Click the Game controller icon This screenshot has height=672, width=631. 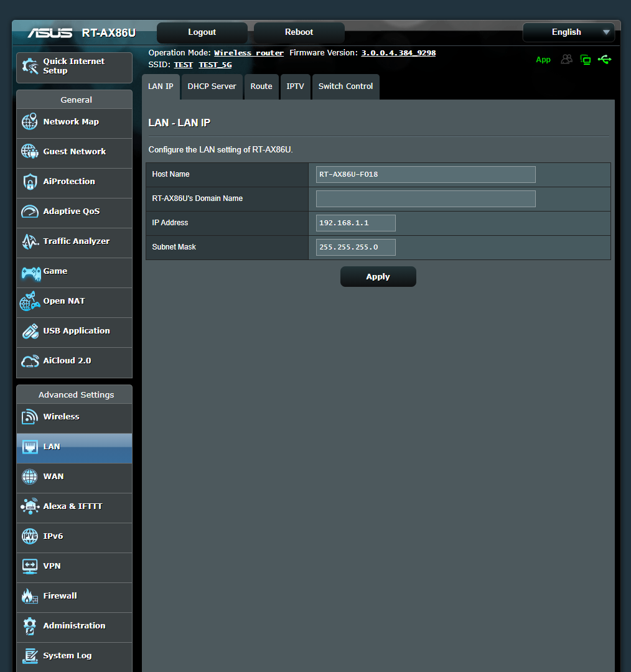click(31, 273)
